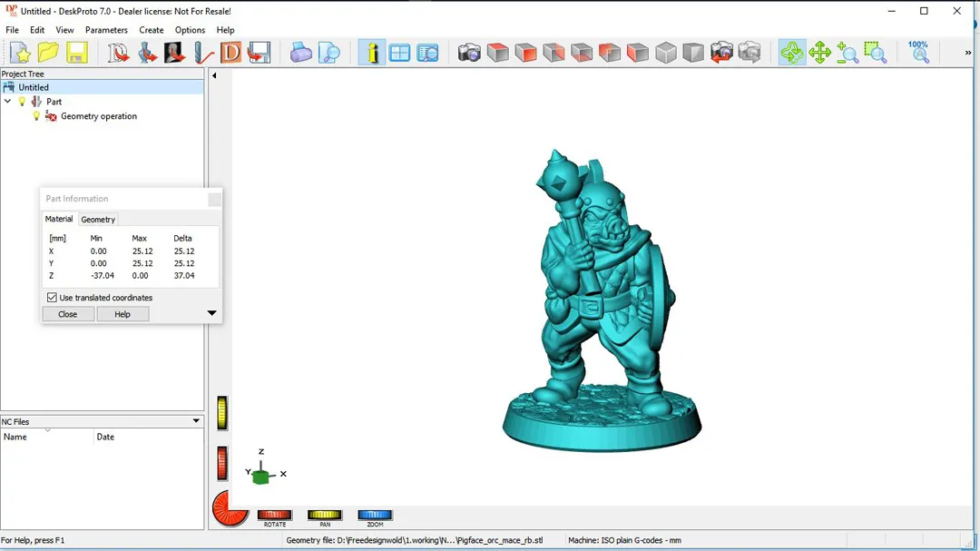980x551 pixels.
Task: Toggle Geometry operation light bulb visibility
Action: (x=36, y=116)
